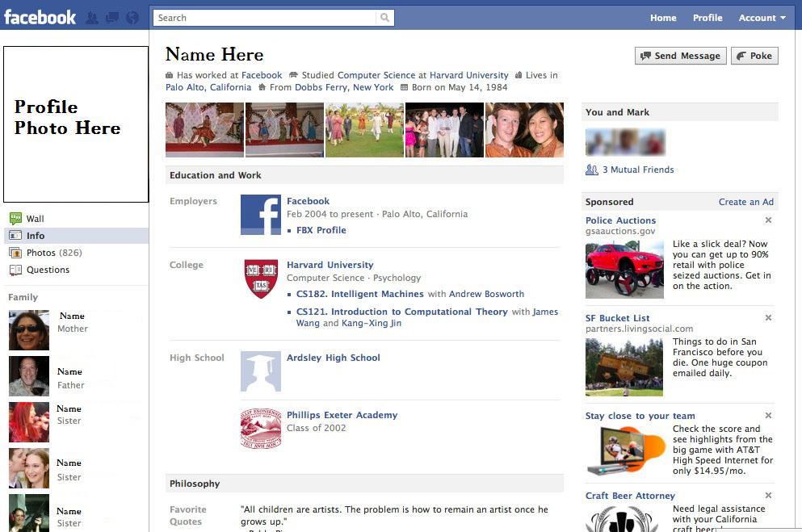Click the Harvard University crest
Viewport: 802px width, 532px height.
click(261, 279)
